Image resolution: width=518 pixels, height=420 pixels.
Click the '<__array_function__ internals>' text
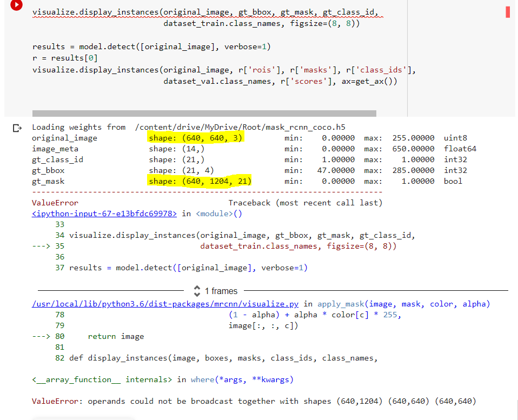coord(102,379)
